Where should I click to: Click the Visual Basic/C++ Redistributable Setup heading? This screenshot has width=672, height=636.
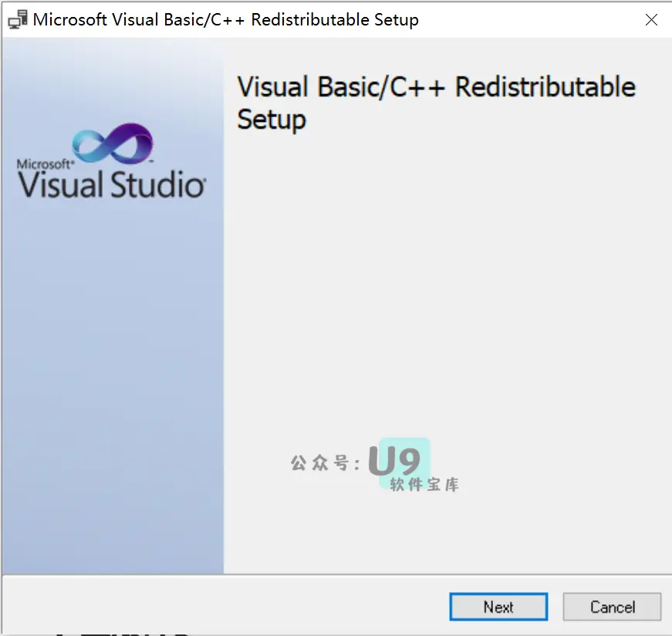437,103
